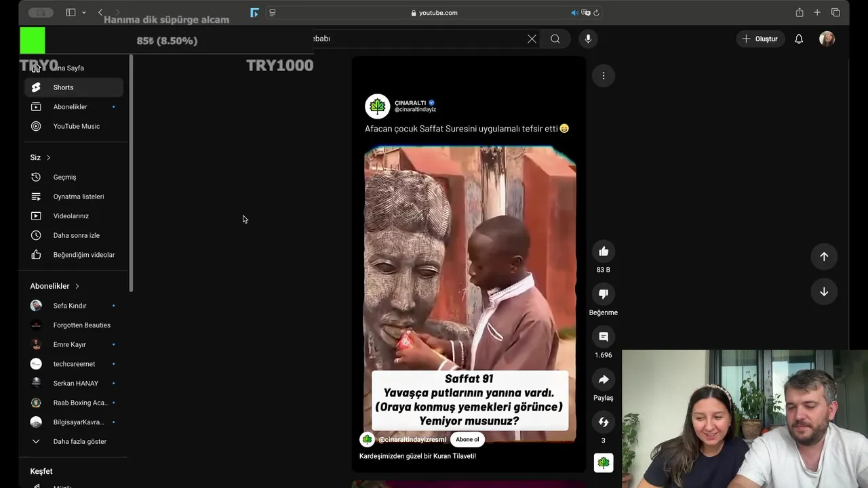
Task: Open Videolarınız page
Action: coord(74,216)
